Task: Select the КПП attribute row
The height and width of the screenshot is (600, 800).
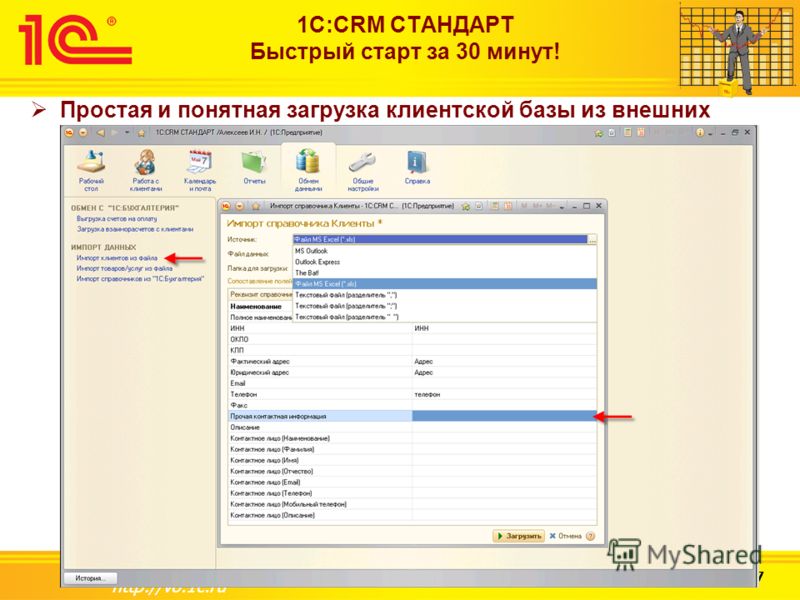Action: point(320,351)
